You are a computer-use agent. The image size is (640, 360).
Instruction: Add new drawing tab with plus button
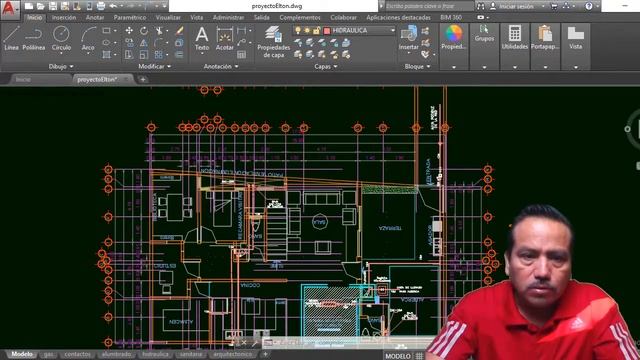tap(143, 79)
